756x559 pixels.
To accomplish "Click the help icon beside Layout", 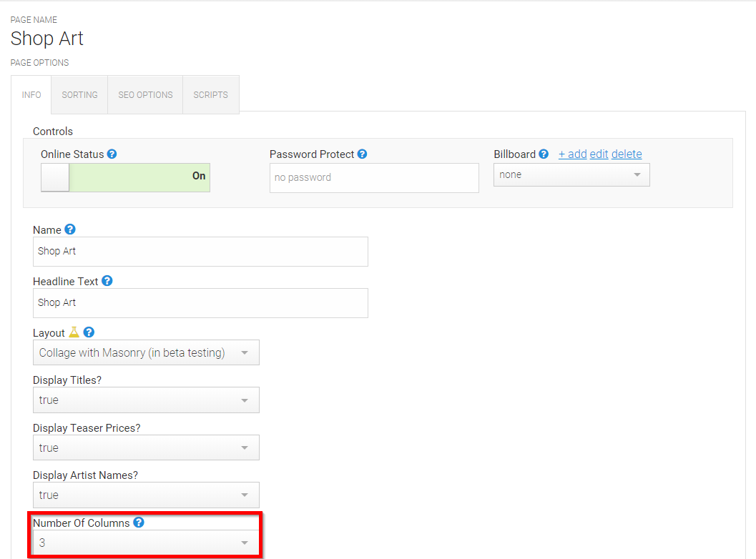I will point(89,332).
